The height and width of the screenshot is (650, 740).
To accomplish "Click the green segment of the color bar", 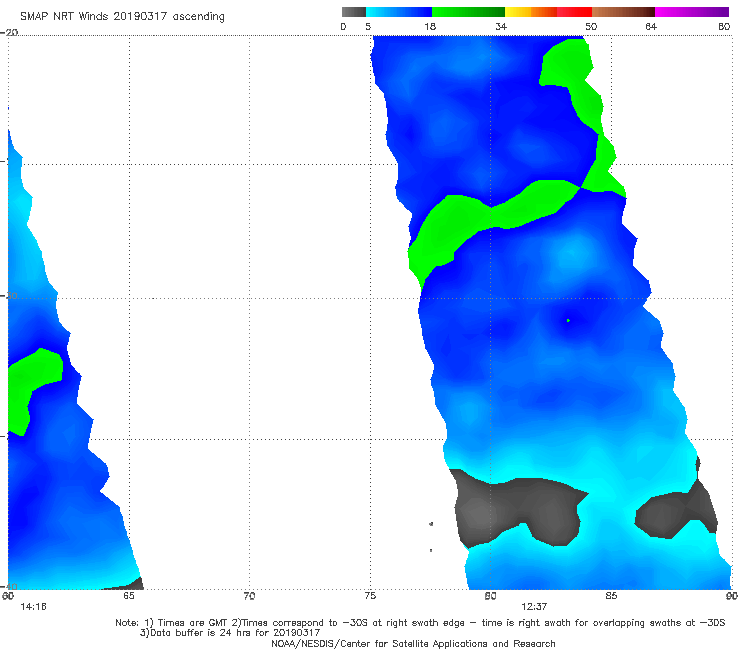I will click(x=468, y=12).
